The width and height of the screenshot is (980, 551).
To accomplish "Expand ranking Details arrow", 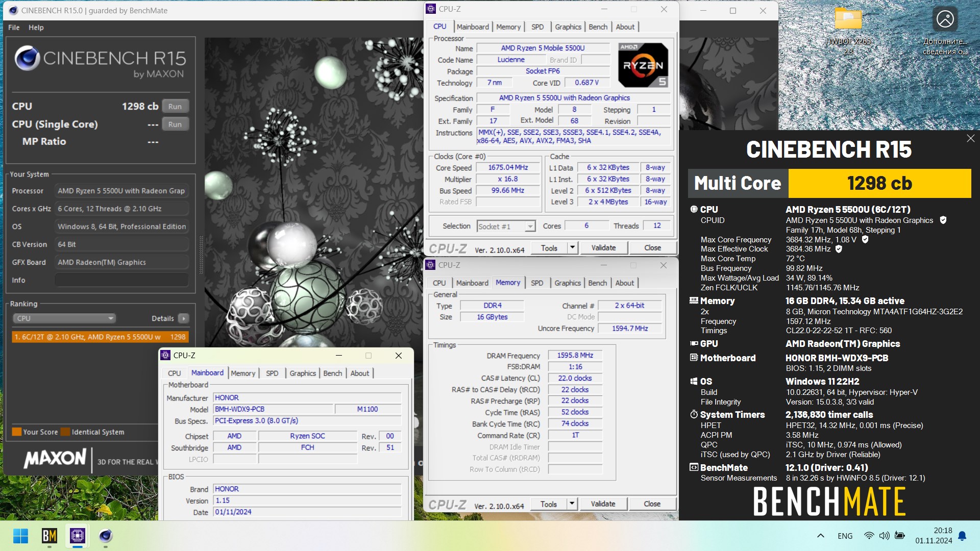I will 183,318.
